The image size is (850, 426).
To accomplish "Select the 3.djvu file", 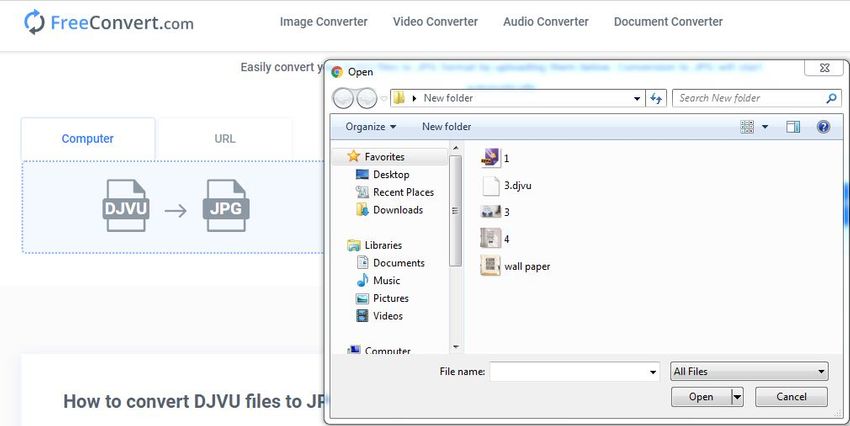I will pyautogui.click(x=515, y=185).
